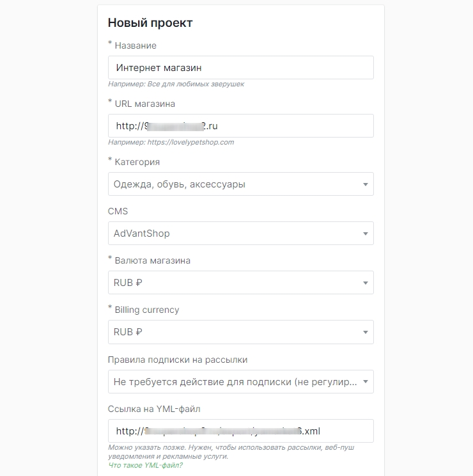Click the 'Ссылка на YML-файл' label
The width and height of the screenshot is (473, 476).
pyautogui.click(x=159, y=409)
